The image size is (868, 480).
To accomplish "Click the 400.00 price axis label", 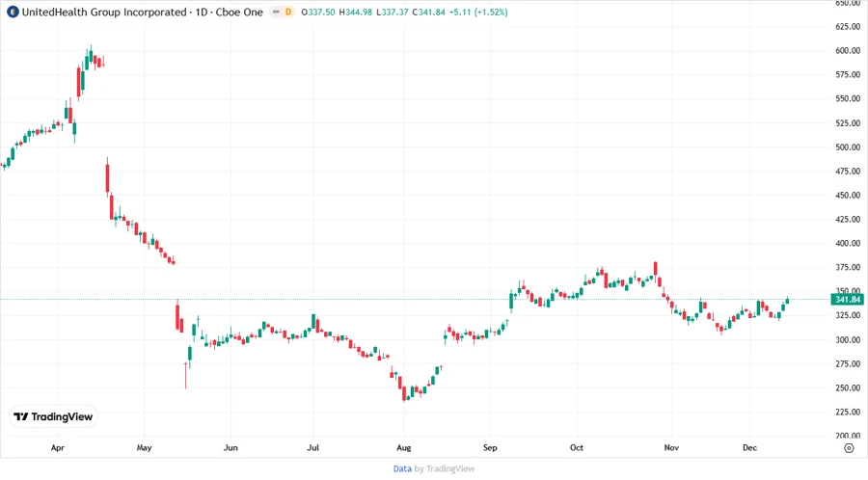I will (x=848, y=243).
